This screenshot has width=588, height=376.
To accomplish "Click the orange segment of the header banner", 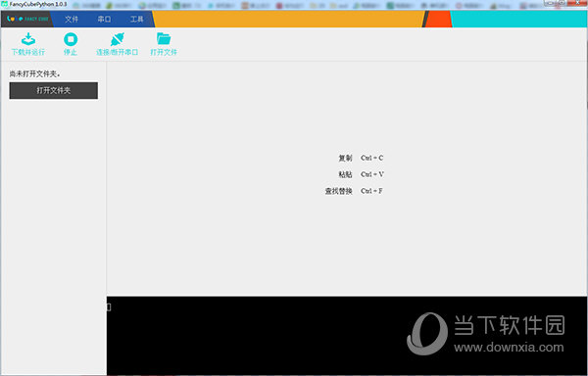I will (288, 19).
